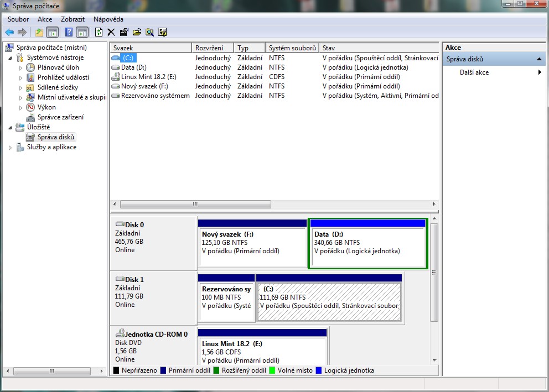Click the open folder toolbar icon
The width and height of the screenshot is (549, 392).
pyautogui.click(x=137, y=32)
